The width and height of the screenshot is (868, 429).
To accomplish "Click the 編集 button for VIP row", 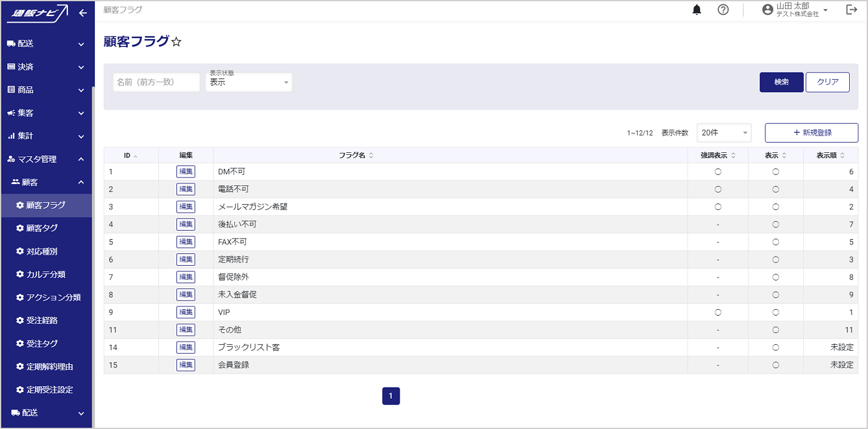I will pos(186,312).
